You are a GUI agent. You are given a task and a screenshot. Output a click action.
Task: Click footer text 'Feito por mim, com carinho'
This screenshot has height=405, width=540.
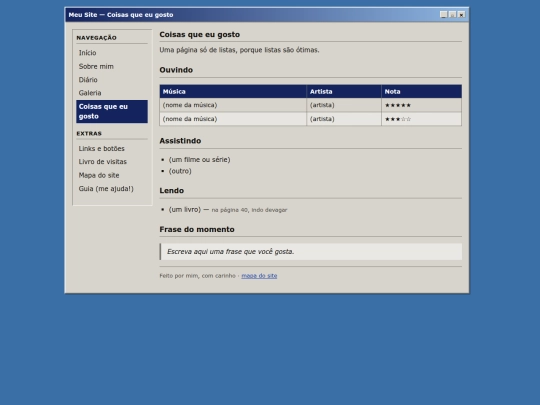coord(197,276)
